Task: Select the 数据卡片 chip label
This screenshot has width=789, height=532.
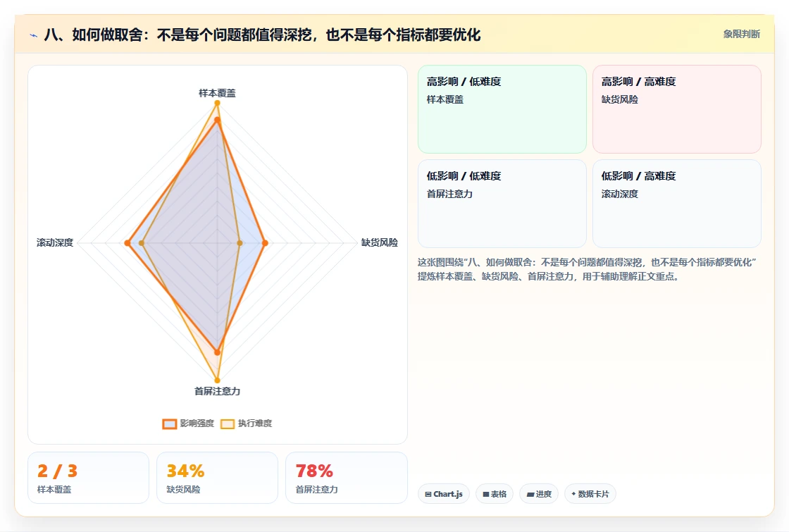Action: 594,494
